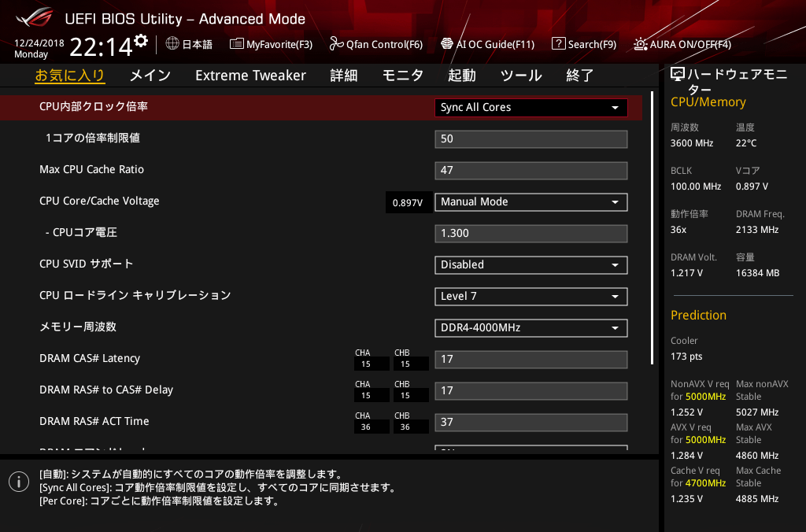The height and width of the screenshot is (532, 806).
Task: Click date 12/24/2018 Monday
Action: point(39,48)
